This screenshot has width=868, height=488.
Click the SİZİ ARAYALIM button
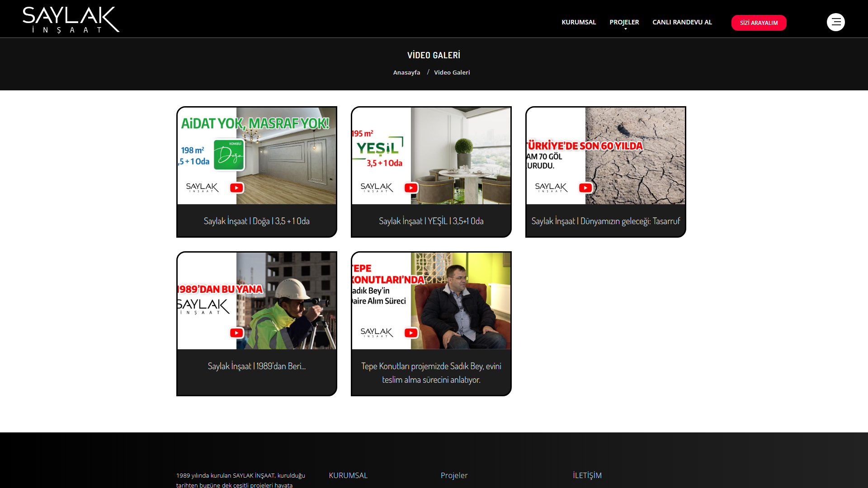click(759, 23)
